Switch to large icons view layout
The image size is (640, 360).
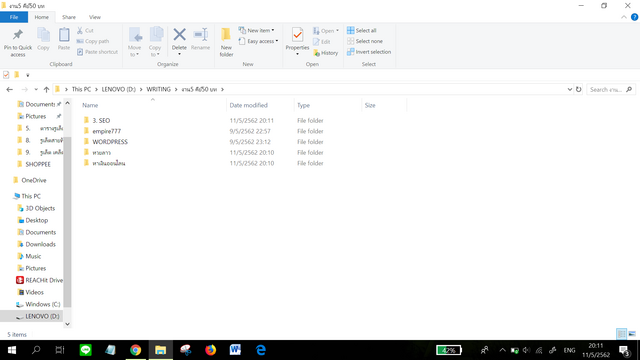(x=632, y=334)
